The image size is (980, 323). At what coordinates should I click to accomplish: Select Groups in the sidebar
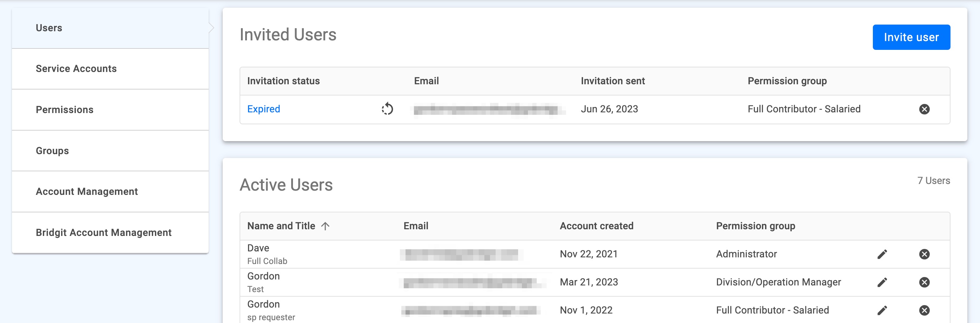tap(110, 151)
